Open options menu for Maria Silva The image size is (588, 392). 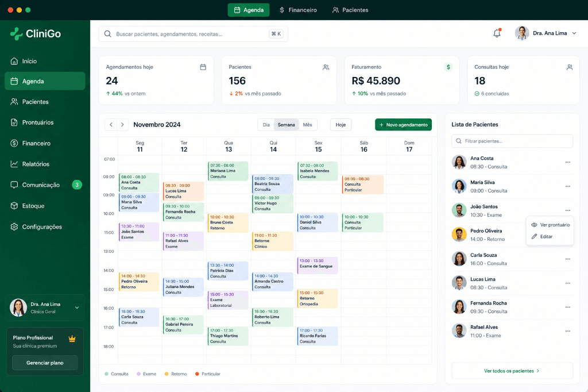pyautogui.click(x=568, y=186)
